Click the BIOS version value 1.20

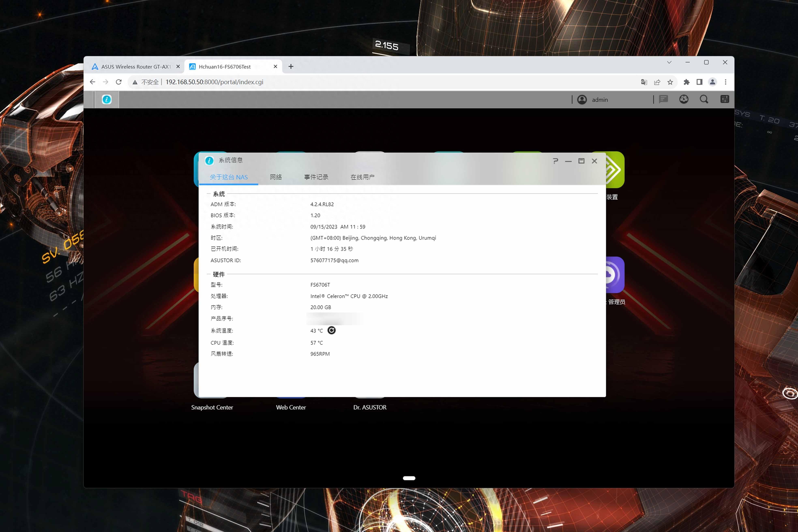tap(315, 216)
